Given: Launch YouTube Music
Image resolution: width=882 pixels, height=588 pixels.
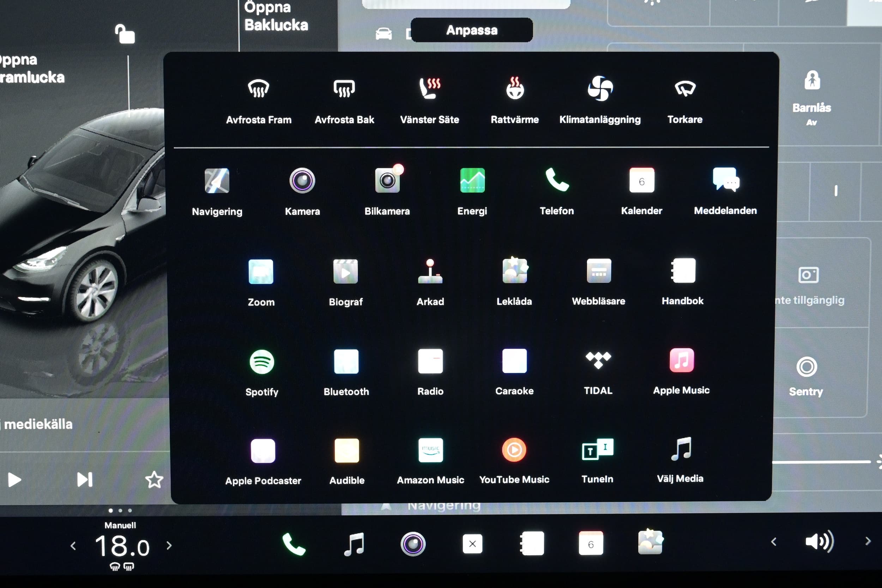Looking at the screenshot, I should tap(514, 461).
